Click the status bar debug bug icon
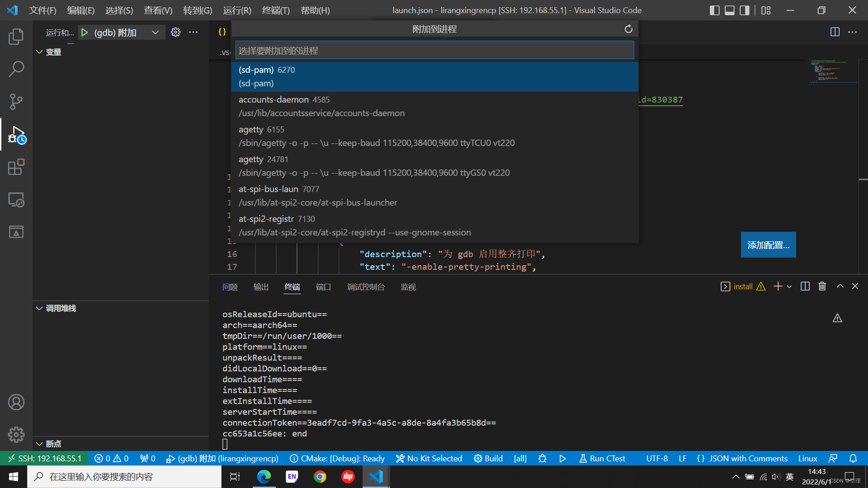The height and width of the screenshot is (488, 868). click(x=542, y=459)
